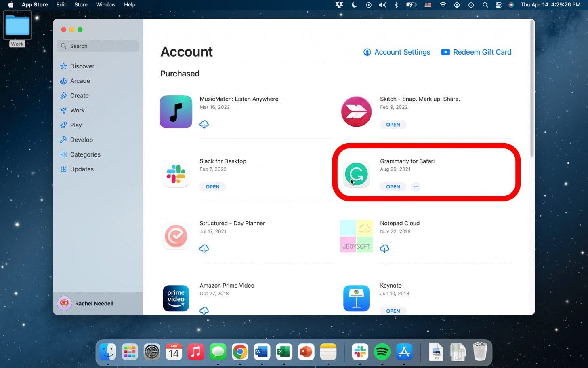Screen dimensions: 588x368
Task: Open Google Chrome from the Dock
Action: [x=240, y=352]
